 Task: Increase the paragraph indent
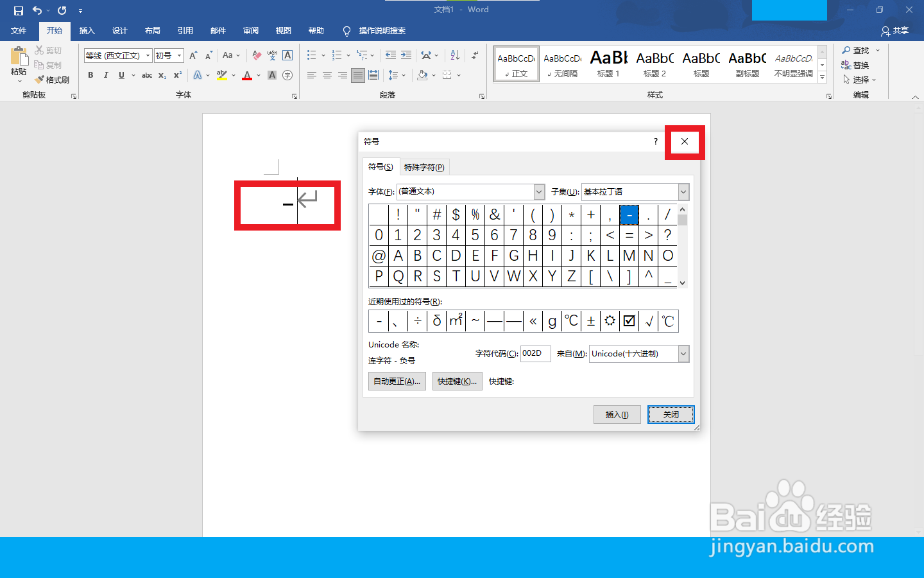click(406, 55)
